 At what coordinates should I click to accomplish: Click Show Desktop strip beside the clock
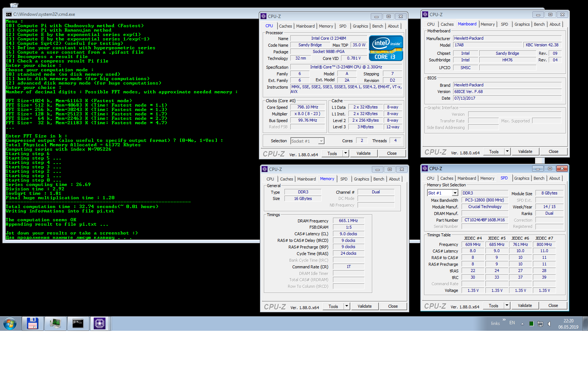(x=585, y=324)
